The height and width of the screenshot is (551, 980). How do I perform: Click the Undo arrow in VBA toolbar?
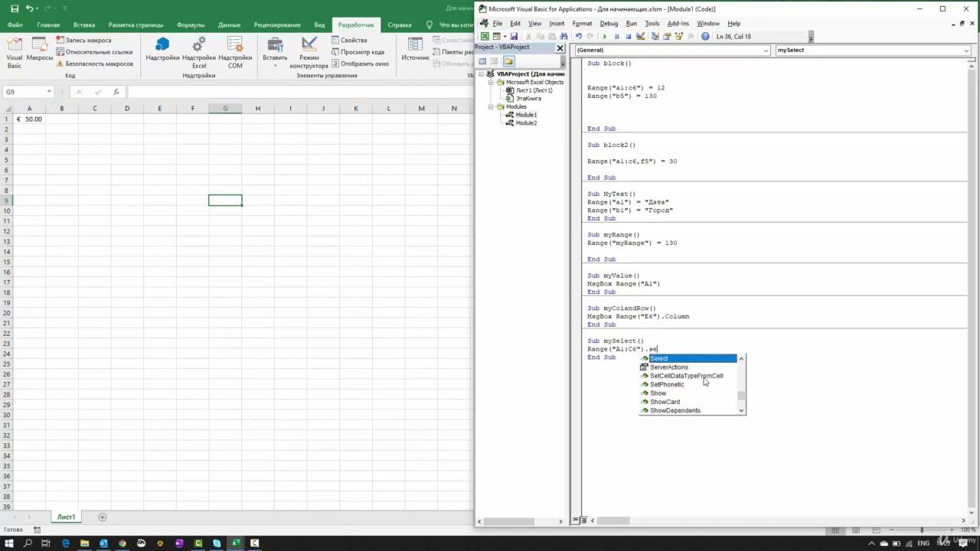[x=578, y=37]
